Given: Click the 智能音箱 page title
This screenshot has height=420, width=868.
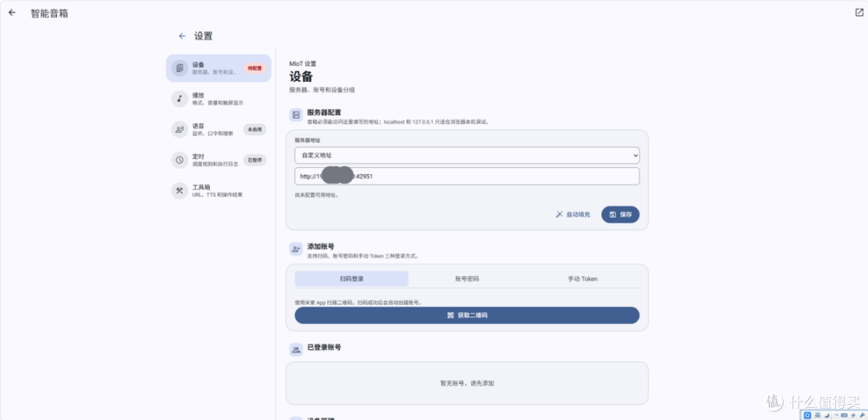Looking at the screenshot, I should tap(49, 14).
